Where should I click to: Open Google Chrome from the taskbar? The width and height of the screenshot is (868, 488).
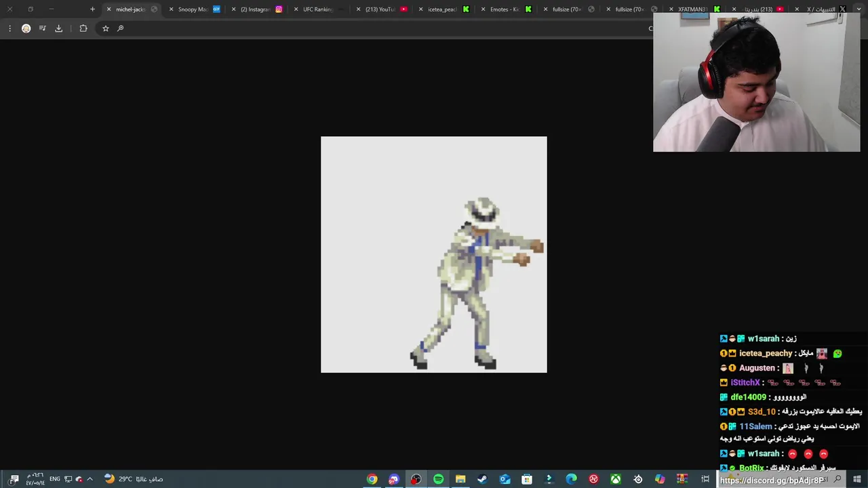(x=372, y=479)
